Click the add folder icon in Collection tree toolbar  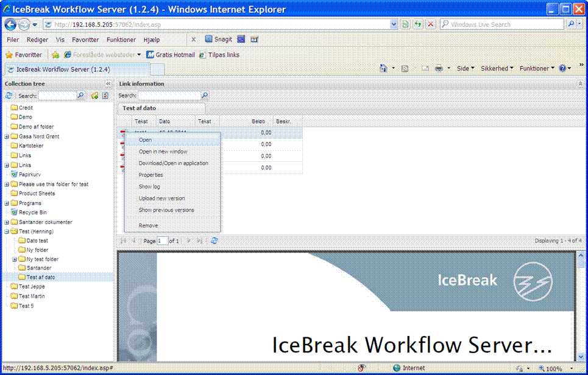[x=94, y=96]
